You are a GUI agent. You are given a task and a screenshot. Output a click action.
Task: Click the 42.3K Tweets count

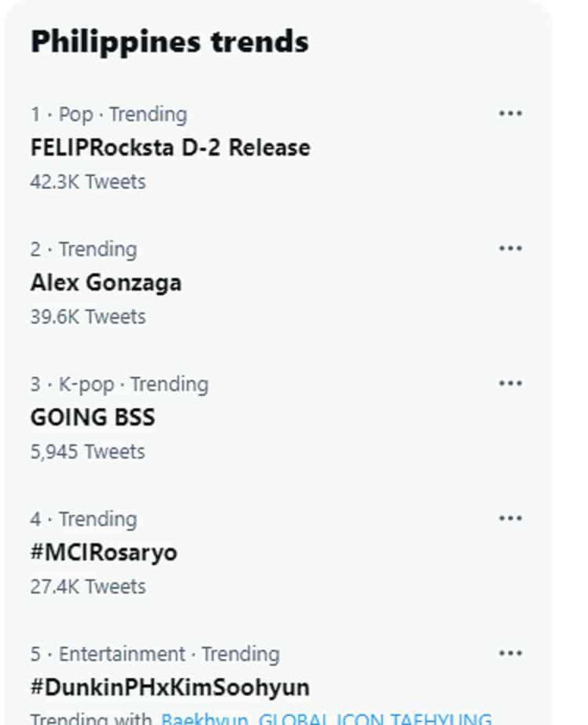[88, 182]
